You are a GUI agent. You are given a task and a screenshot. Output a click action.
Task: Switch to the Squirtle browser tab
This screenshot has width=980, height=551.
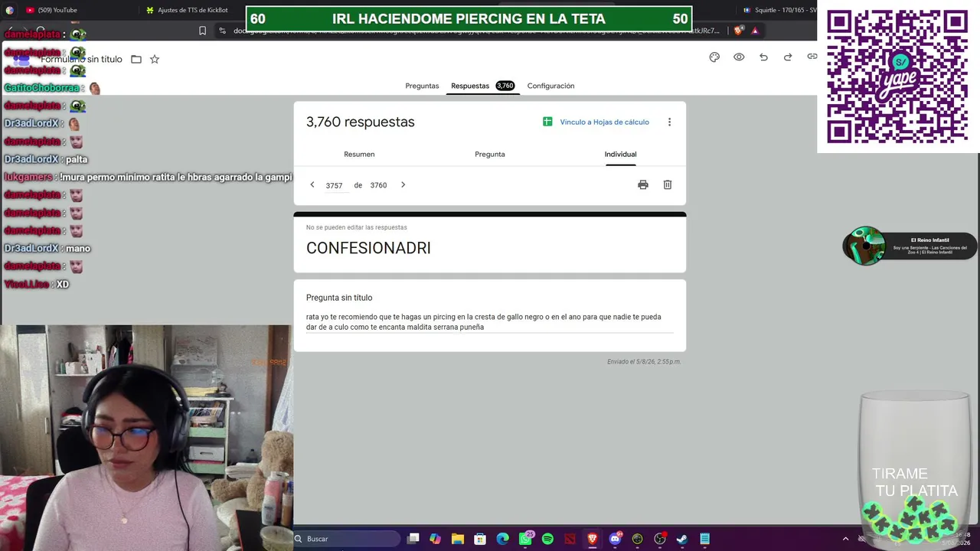click(779, 10)
